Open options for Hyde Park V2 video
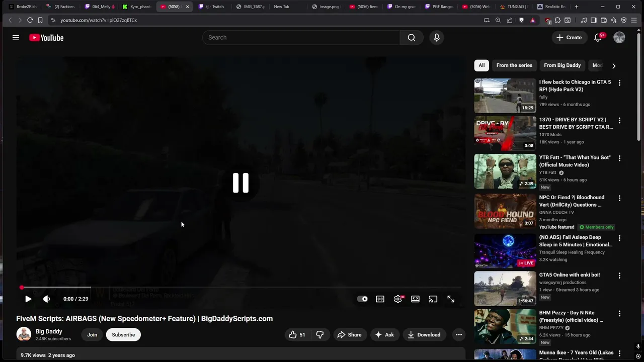644x362 pixels. point(619,82)
